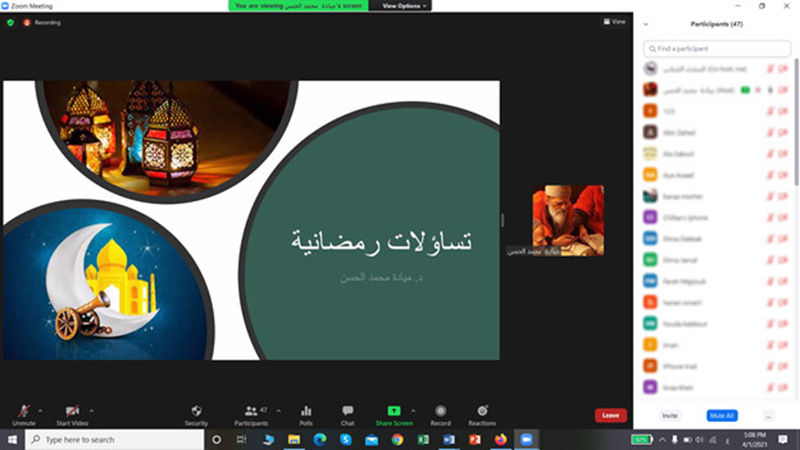800x450 pixels.
Task: Click the red Leave button
Action: pos(610,415)
